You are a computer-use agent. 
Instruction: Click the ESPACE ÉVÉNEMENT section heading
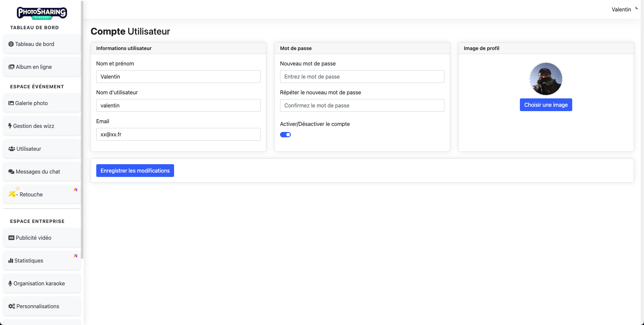(x=37, y=87)
